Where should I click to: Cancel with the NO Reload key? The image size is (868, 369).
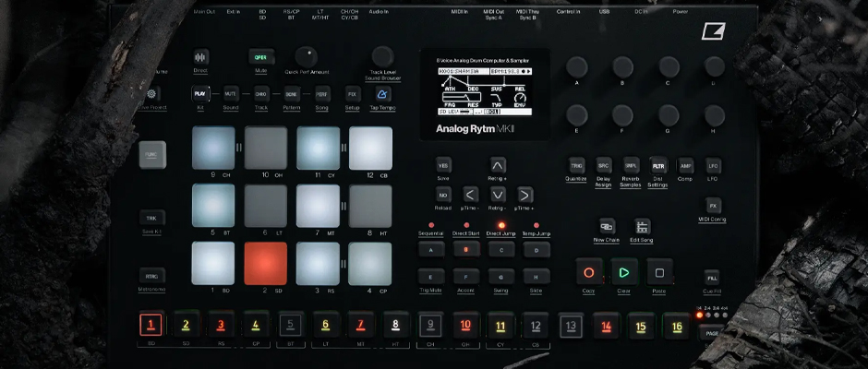(443, 195)
